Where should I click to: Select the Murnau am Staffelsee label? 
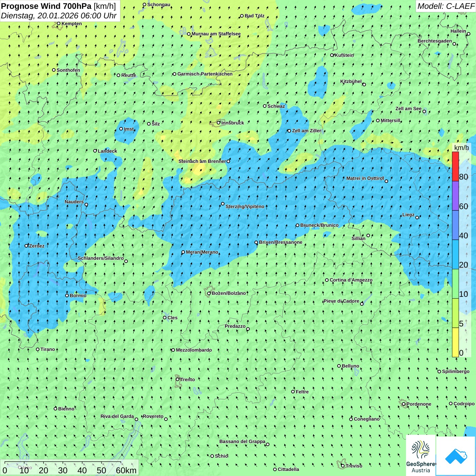(216, 34)
